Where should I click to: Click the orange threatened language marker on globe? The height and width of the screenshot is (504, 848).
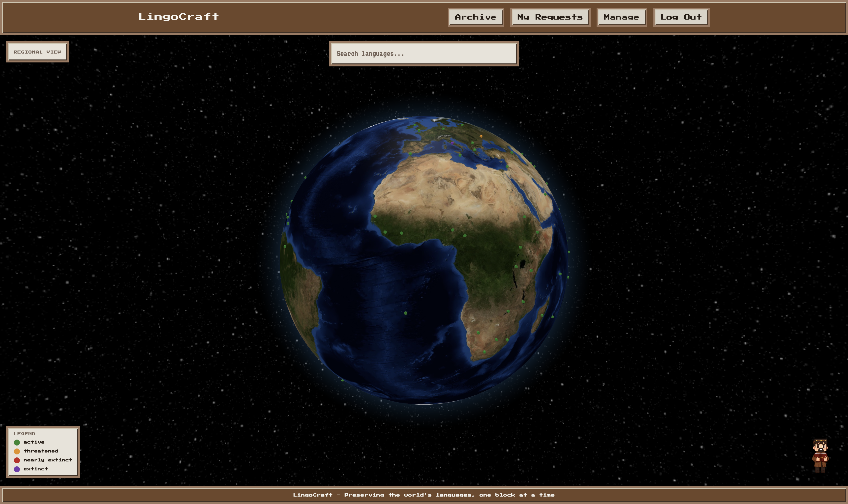coord(482,136)
